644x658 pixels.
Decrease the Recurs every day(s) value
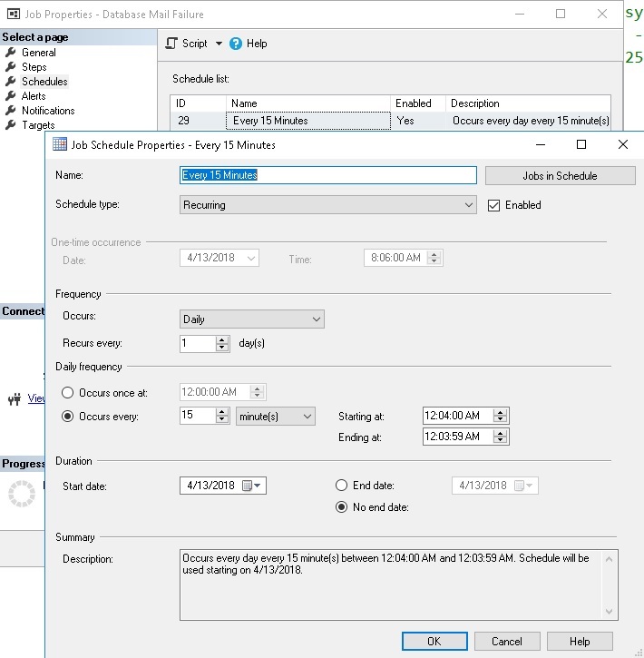[222, 348]
